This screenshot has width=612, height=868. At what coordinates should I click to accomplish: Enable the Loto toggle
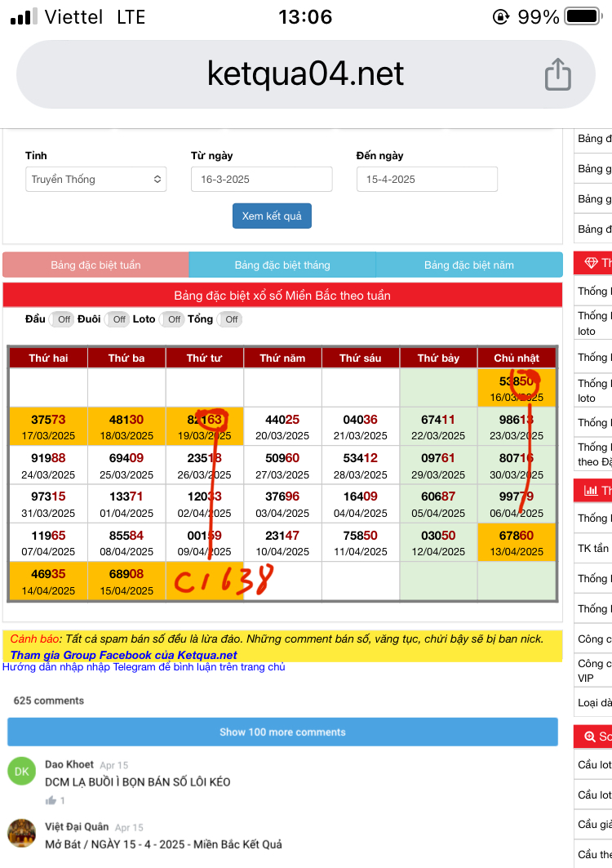click(x=172, y=319)
